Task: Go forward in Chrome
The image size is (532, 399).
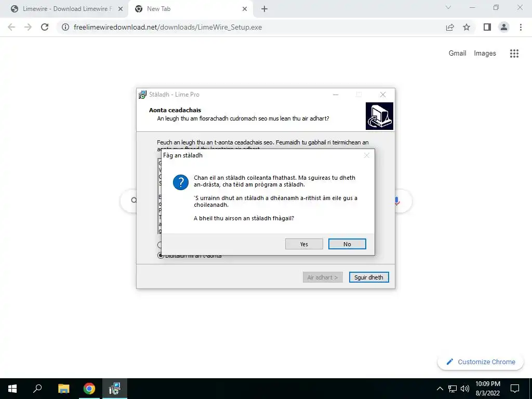Action: tap(28, 27)
